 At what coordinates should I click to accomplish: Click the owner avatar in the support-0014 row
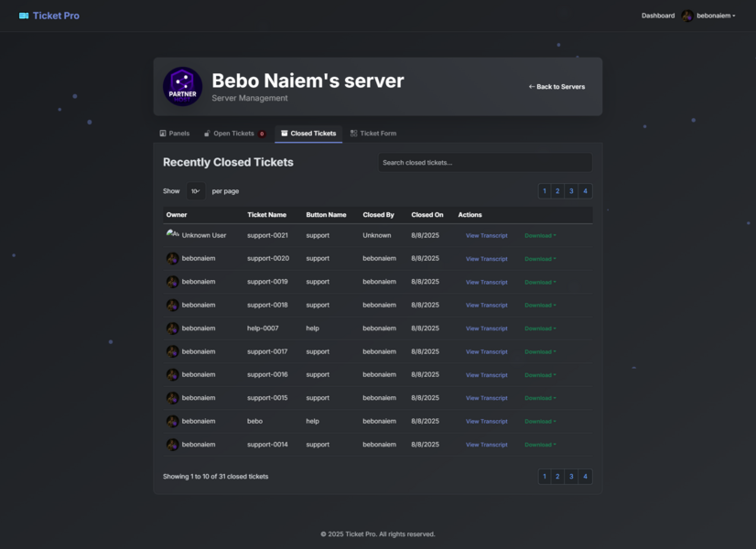(x=173, y=445)
